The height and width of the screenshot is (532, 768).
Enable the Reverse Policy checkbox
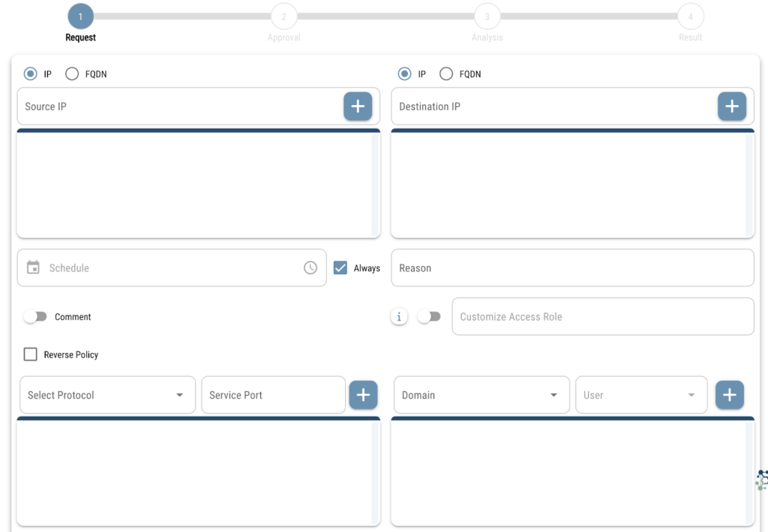tap(31, 354)
